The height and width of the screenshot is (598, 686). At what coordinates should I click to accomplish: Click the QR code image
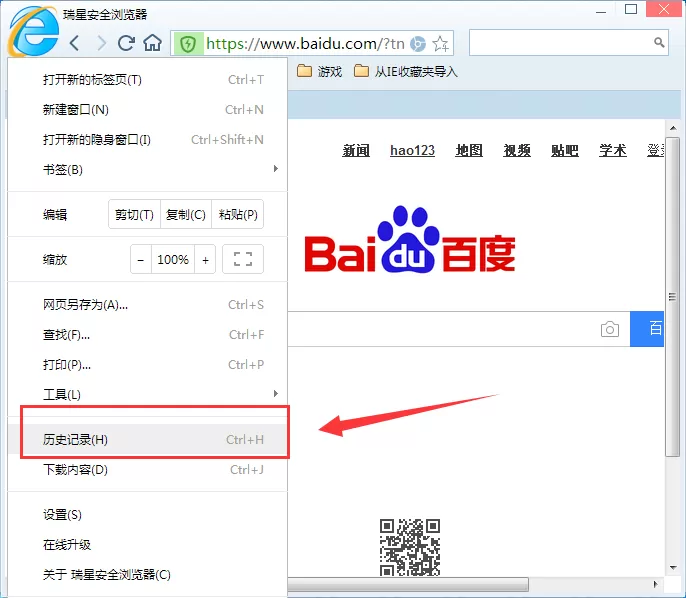pos(410,547)
